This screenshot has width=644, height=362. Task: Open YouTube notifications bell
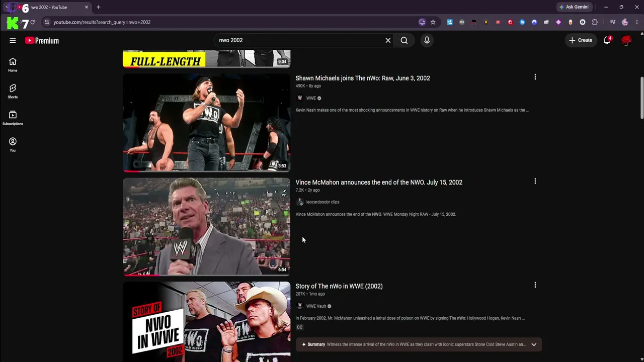pyautogui.click(x=607, y=40)
